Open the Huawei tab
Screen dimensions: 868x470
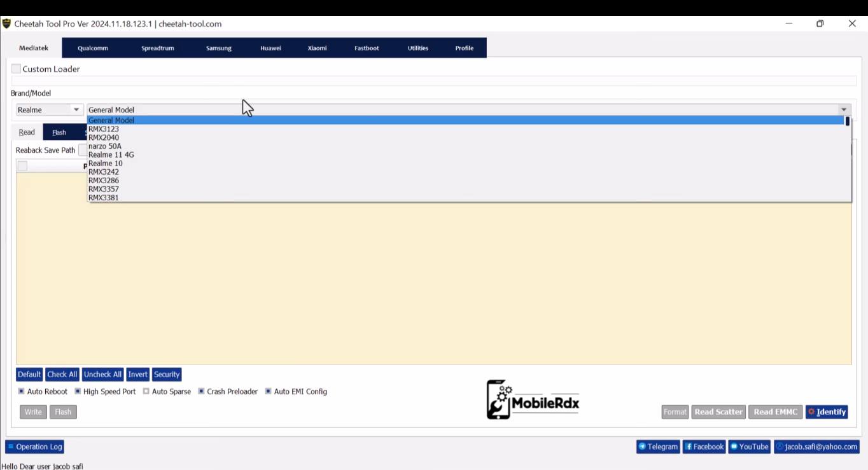270,48
